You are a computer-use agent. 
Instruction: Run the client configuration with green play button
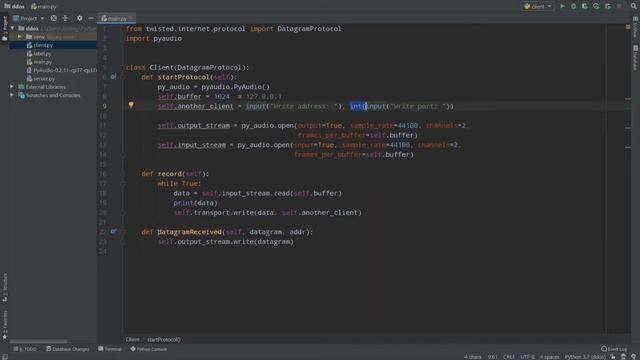pos(562,6)
